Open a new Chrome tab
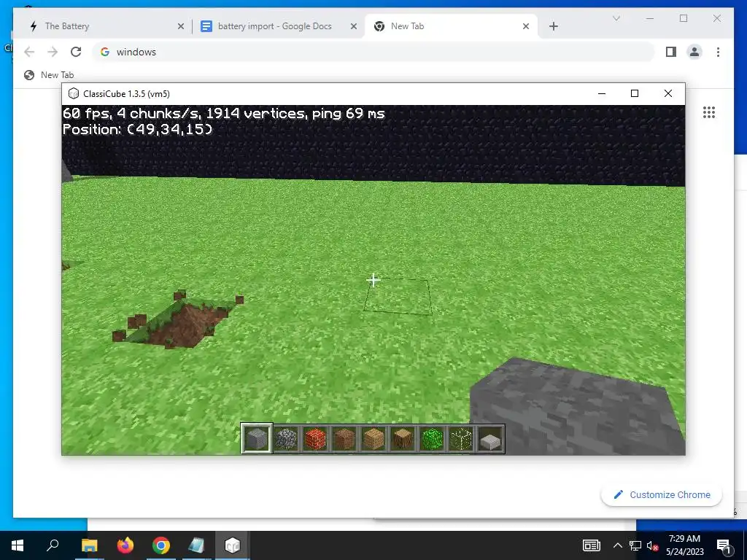The image size is (747, 560). (553, 26)
